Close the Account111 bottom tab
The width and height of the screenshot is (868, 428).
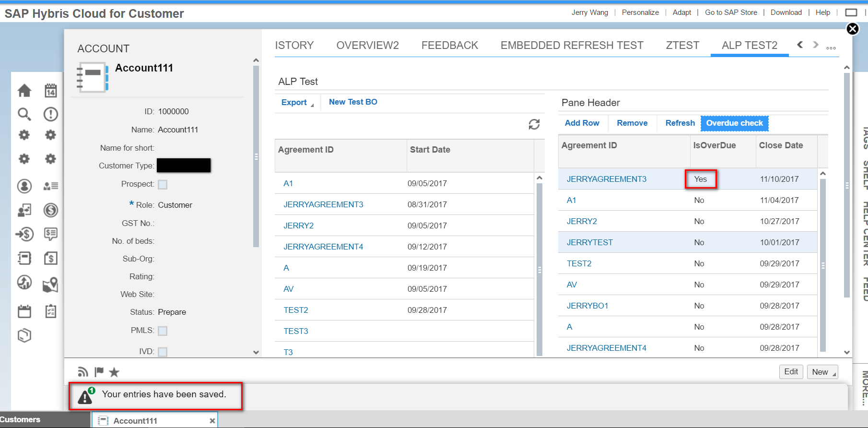coord(212,421)
